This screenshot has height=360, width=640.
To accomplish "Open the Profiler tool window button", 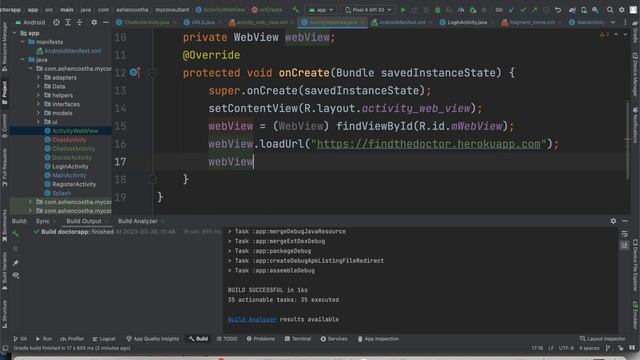I will click(x=72, y=339).
